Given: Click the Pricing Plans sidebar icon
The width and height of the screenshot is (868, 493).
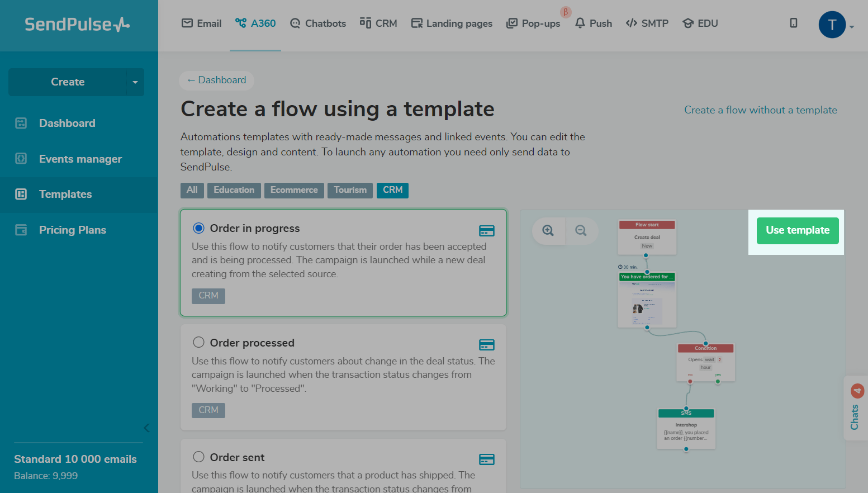Looking at the screenshot, I should click(21, 230).
